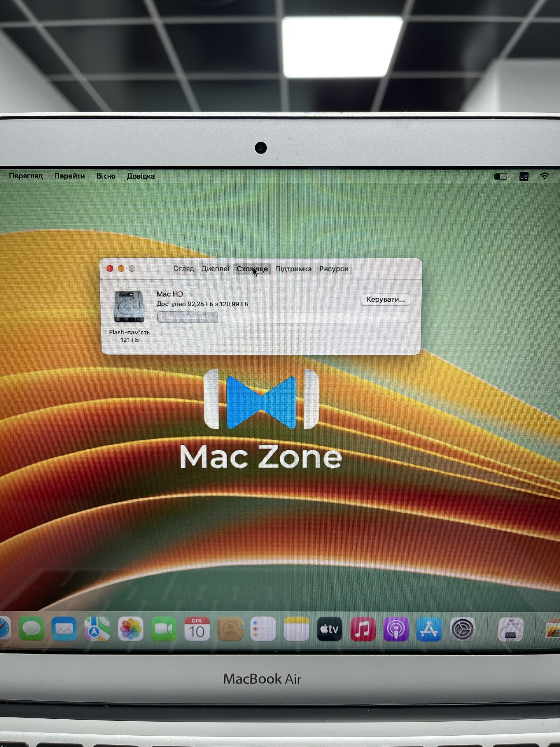Launch Maps from the Dock
This screenshot has height=747, width=560.
pos(97,629)
